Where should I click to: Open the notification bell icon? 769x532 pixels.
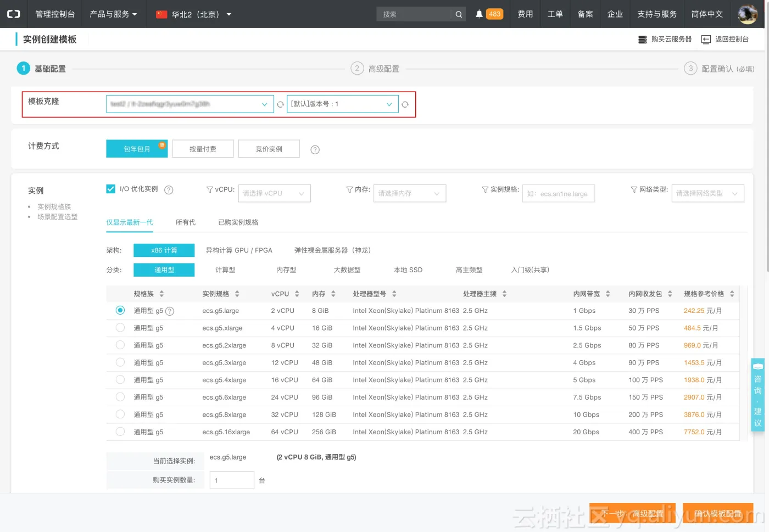pos(479,14)
